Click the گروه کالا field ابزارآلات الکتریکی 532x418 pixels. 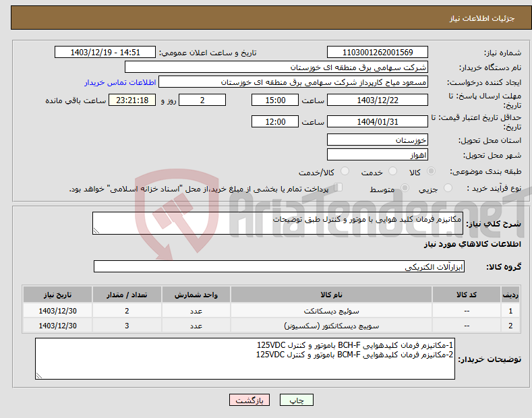click(279, 266)
